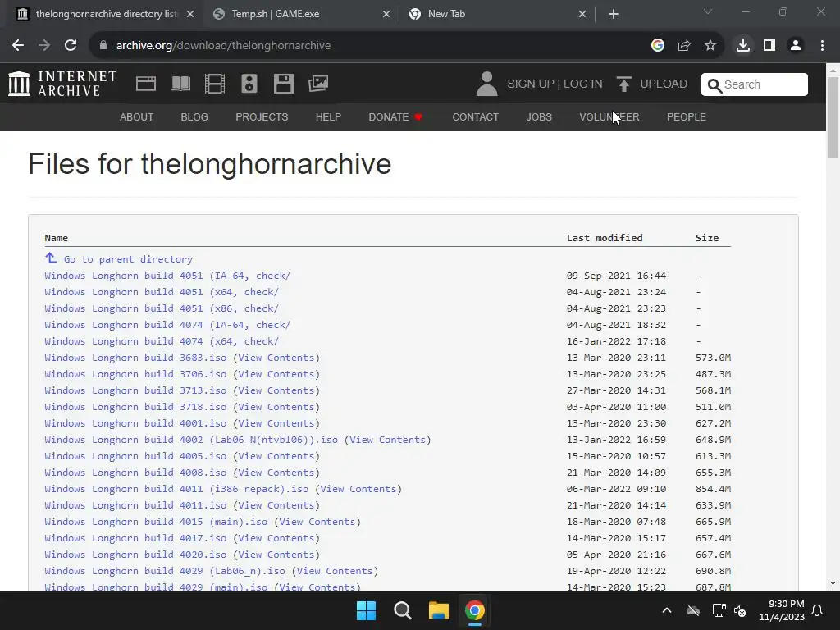Click Go to parent directory
The height and width of the screenshot is (630, 840).
(128, 259)
